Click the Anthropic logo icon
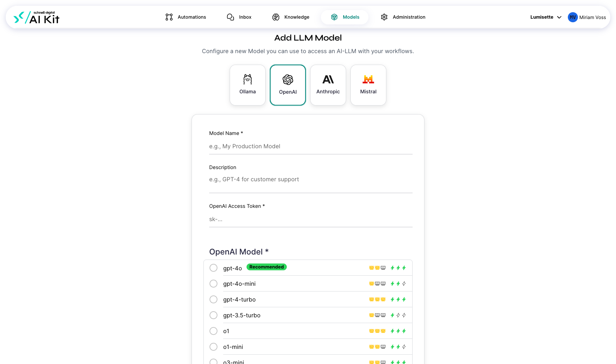The width and height of the screenshot is (616, 364). pyautogui.click(x=328, y=79)
